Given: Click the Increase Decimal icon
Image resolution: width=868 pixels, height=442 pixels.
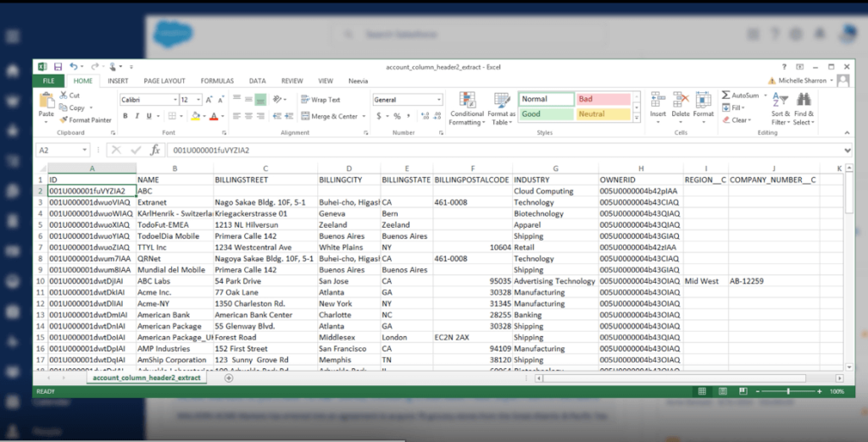Looking at the screenshot, I should coord(426,116).
